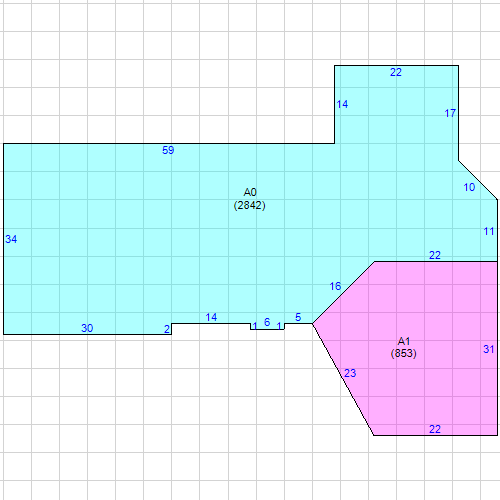This screenshot has height=500, width=500.
Task: Click the 22 label under the 11 wall
Action: [435, 255]
